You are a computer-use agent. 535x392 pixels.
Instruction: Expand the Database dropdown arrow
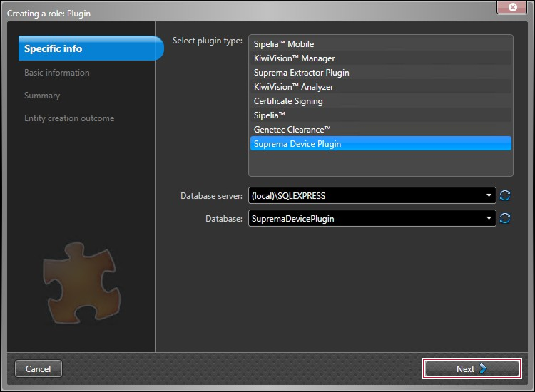[x=489, y=219]
